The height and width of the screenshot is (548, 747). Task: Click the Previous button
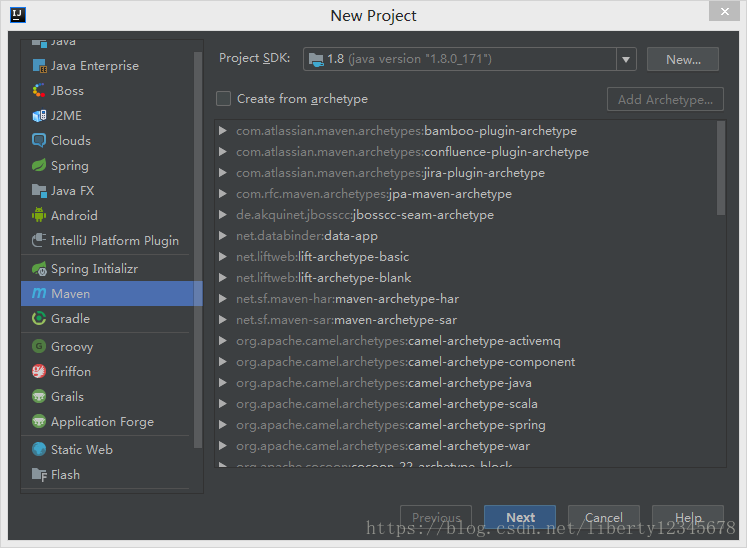[x=436, y=518]
